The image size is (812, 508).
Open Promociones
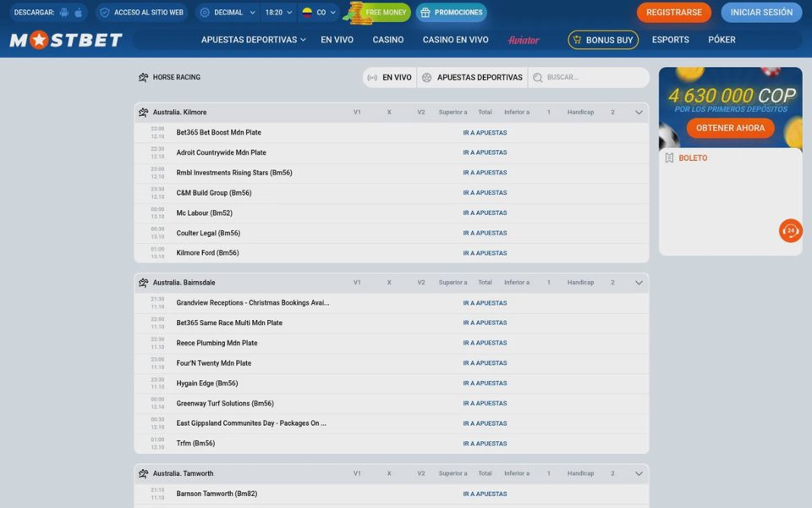point(451,13)
